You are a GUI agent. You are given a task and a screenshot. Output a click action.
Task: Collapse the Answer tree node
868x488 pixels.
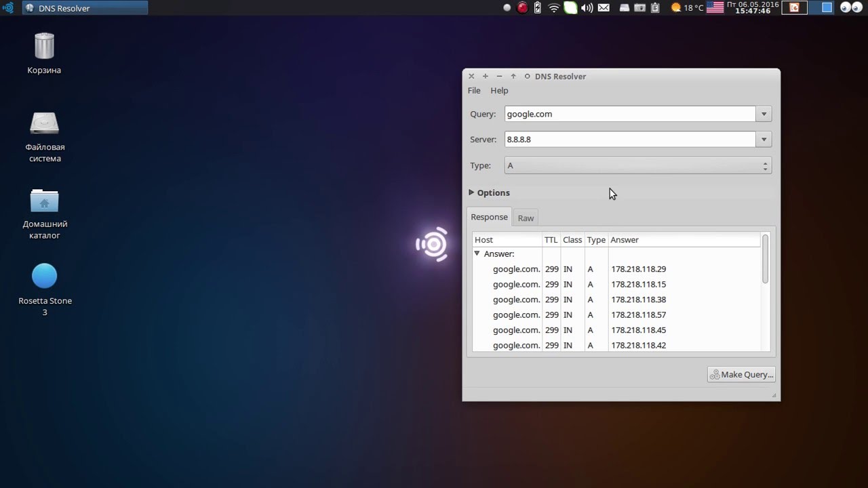477,253
